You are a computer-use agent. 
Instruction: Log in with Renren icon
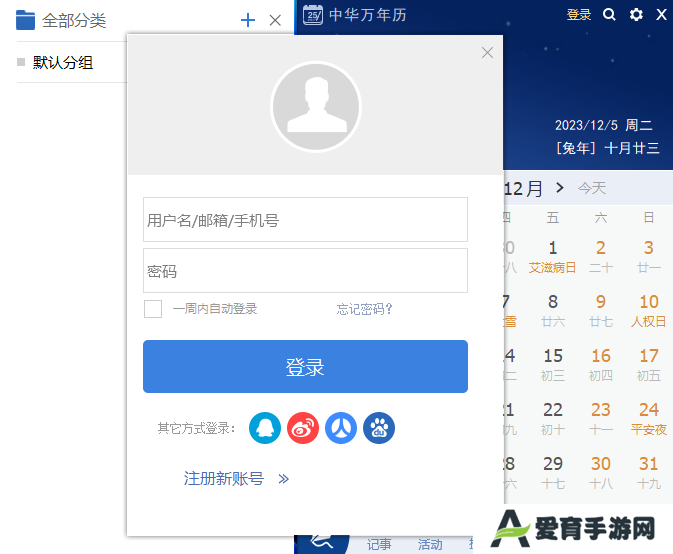(341, 428)
